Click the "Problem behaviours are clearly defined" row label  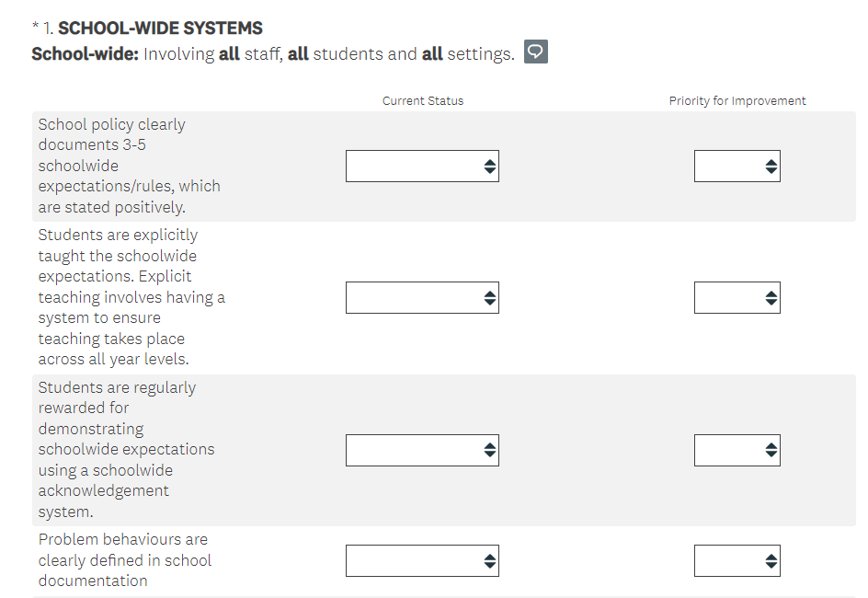point(124,559)
